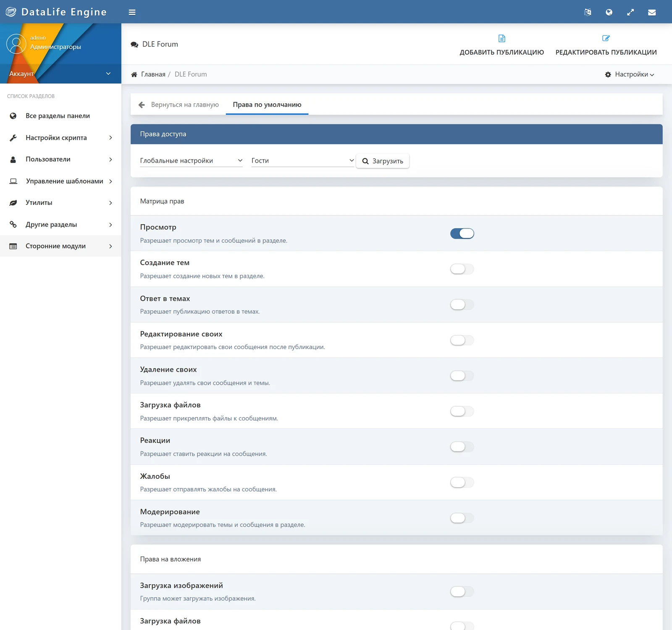Click the DLE Forum chat bubble icon
The width and height of the screenshot is (672, 630).
(134, 45)
